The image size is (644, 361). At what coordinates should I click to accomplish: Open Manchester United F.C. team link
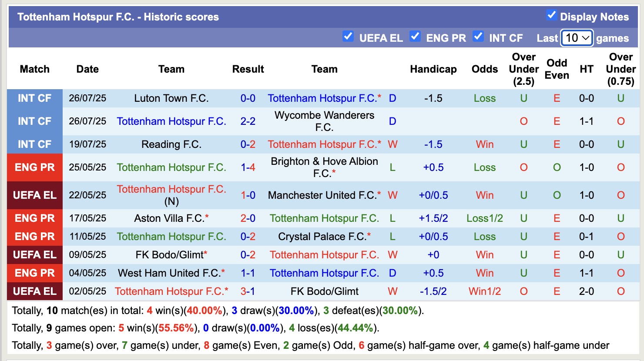point(322,195)
